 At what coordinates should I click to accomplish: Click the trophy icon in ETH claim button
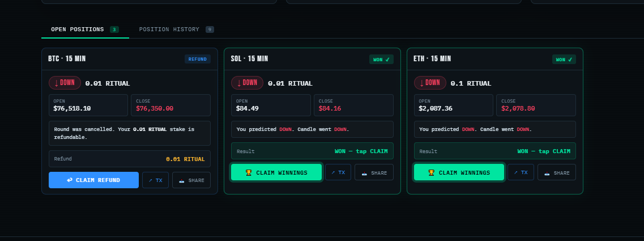pos(431,173)
